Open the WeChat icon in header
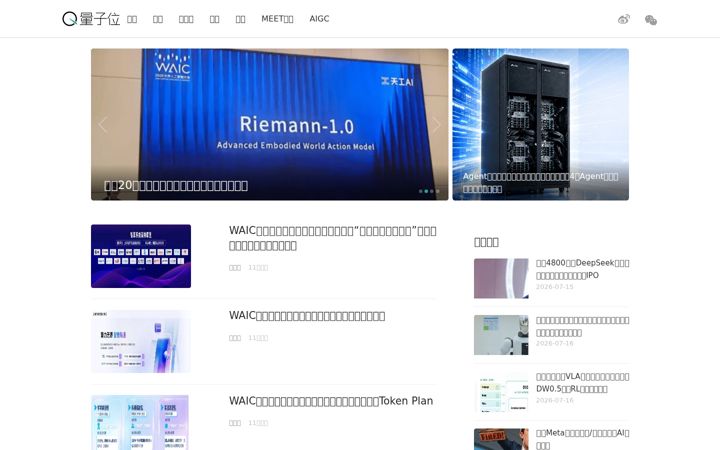The image size is (720, 450). click(x=651, y=20)
